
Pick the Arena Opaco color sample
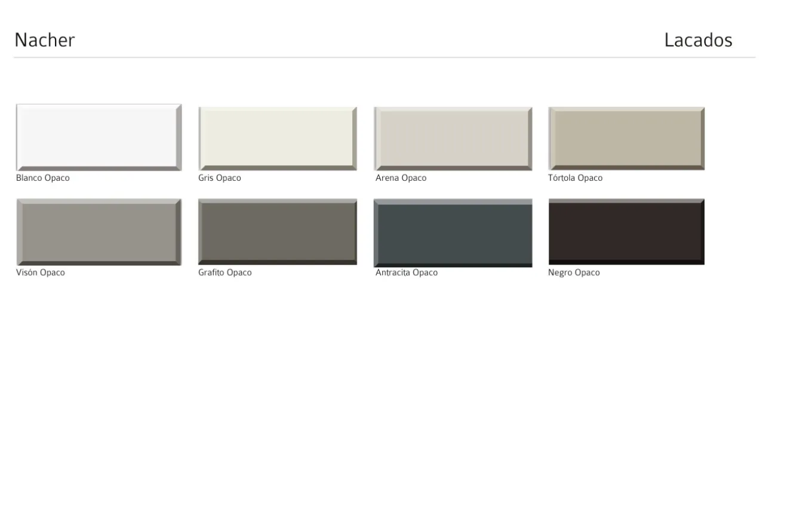point(453,138)
